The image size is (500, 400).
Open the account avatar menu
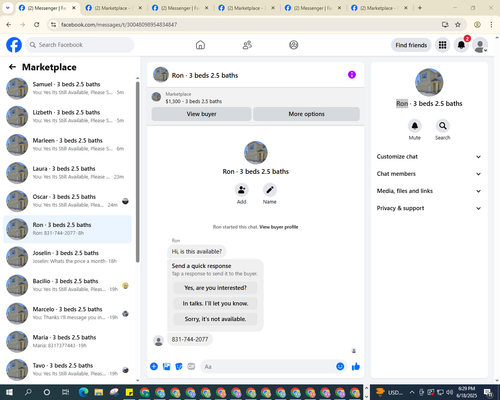480,45
